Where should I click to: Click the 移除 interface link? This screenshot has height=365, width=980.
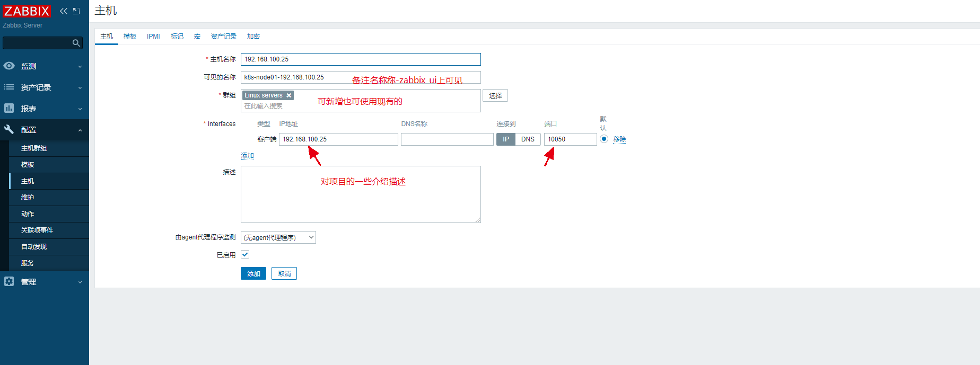(619, 139)
